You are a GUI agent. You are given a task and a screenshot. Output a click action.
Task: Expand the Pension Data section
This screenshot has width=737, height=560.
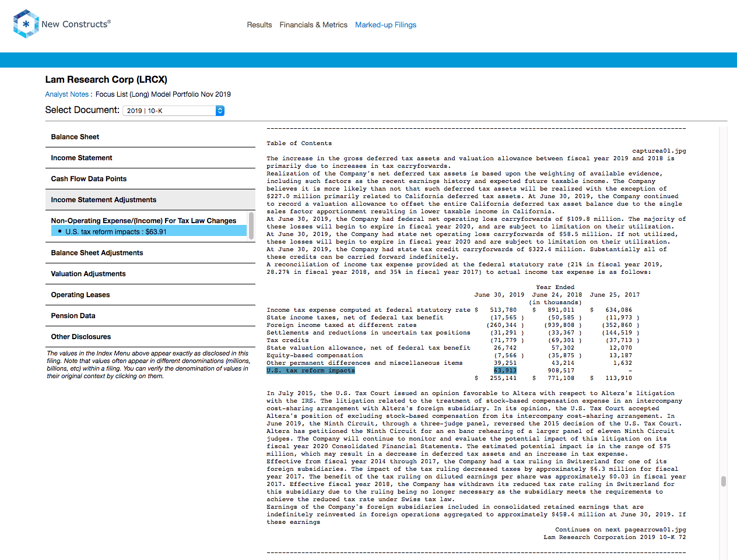tap(150, 316)
